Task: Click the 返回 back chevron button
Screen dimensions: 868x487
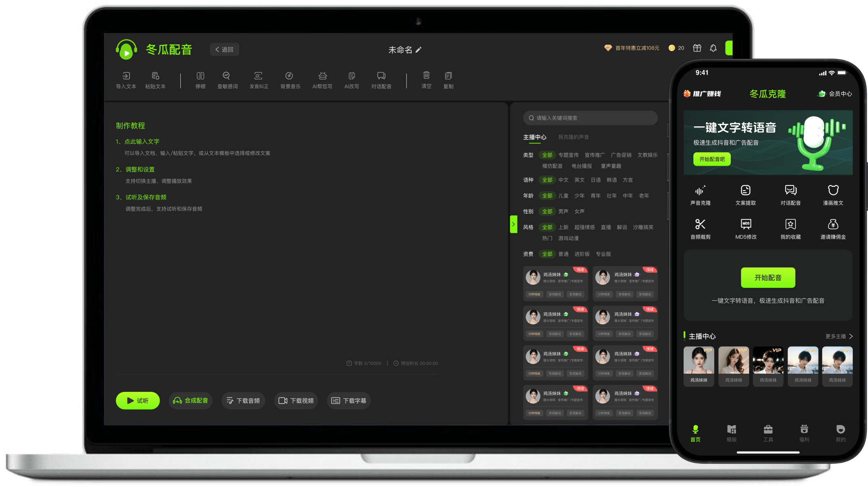Action: (224, 50)
